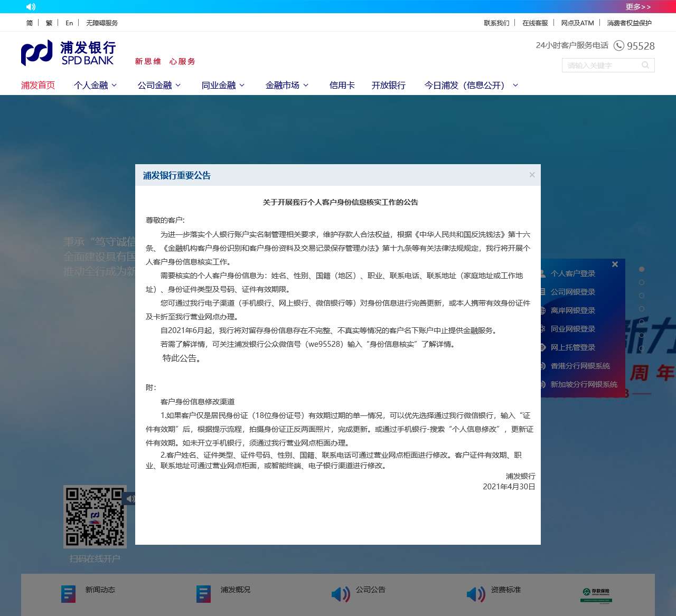Click the 公司公告 speaker icon

click(341, 594)
